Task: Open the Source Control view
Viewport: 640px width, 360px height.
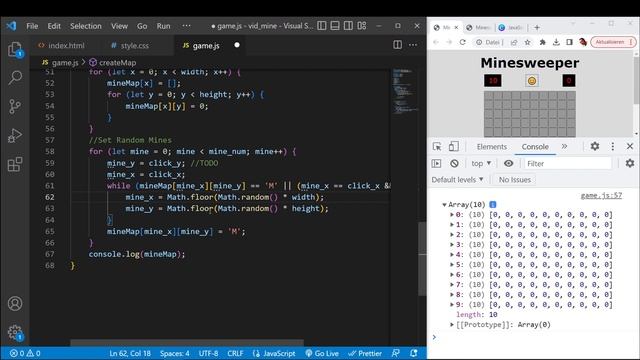Action: click(x=15, y=106)
